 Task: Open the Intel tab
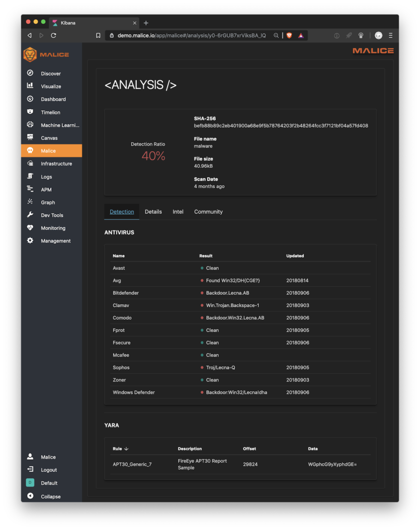[178, 212]
